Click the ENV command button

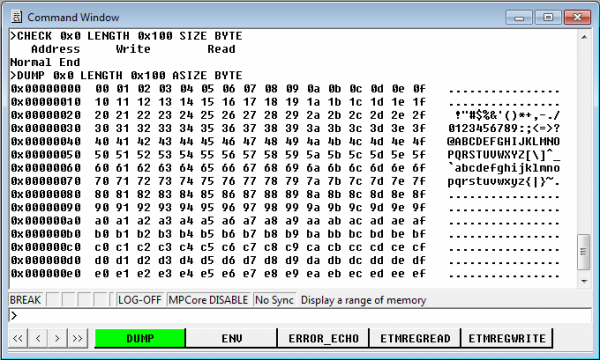[232, 338]
